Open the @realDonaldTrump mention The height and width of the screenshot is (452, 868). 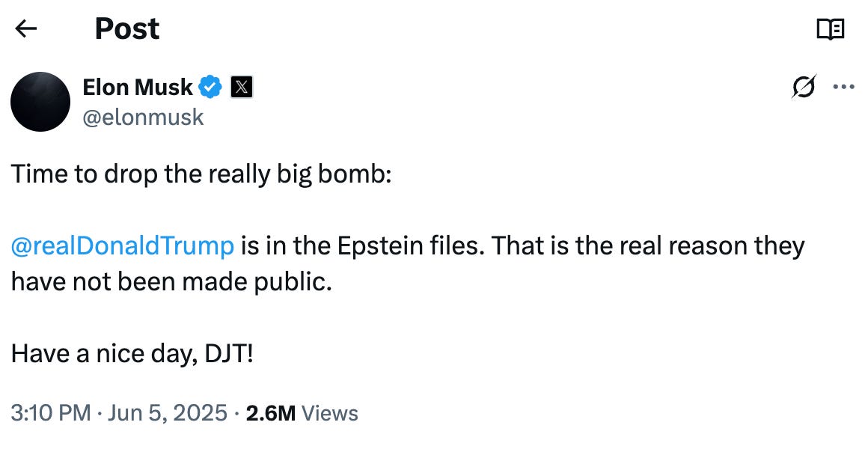tap(122, 245)
